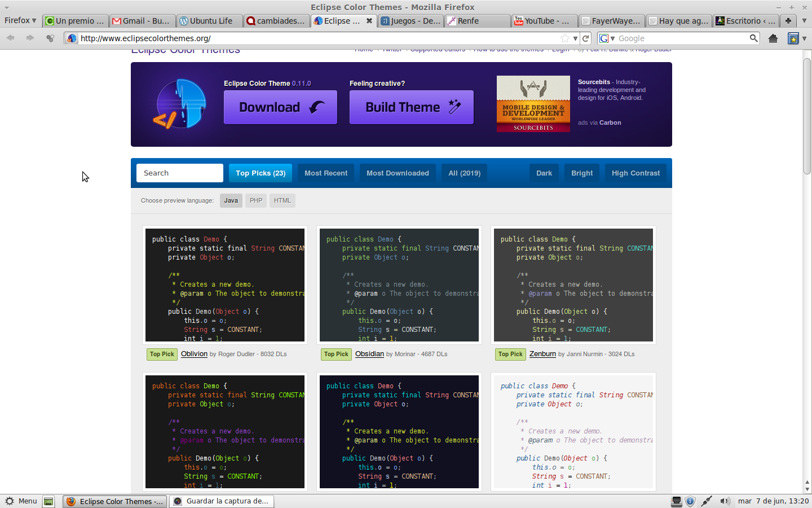
Task: Open the list-all-tabs dropdown arrow
Action: click(x=804, y=20)
